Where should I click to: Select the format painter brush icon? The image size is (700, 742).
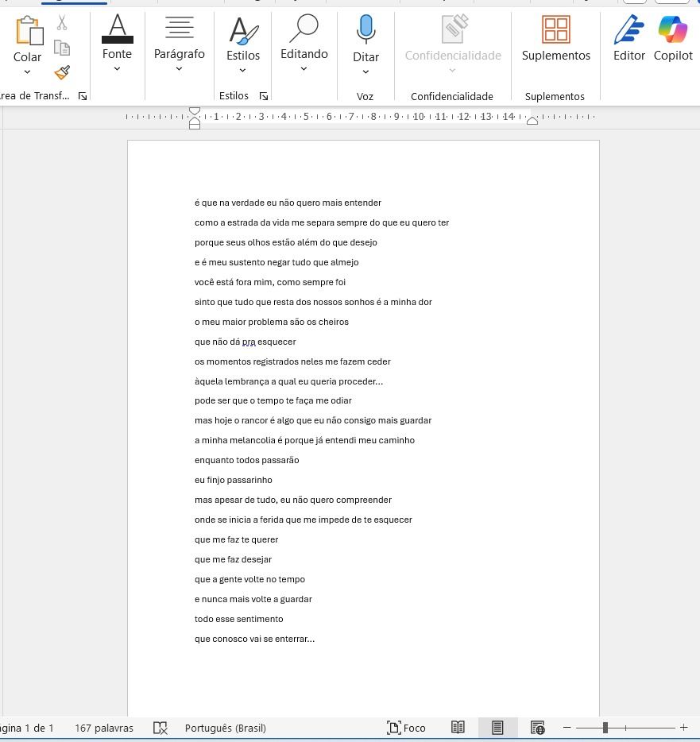pyautogui.click(x=62, y=72)
